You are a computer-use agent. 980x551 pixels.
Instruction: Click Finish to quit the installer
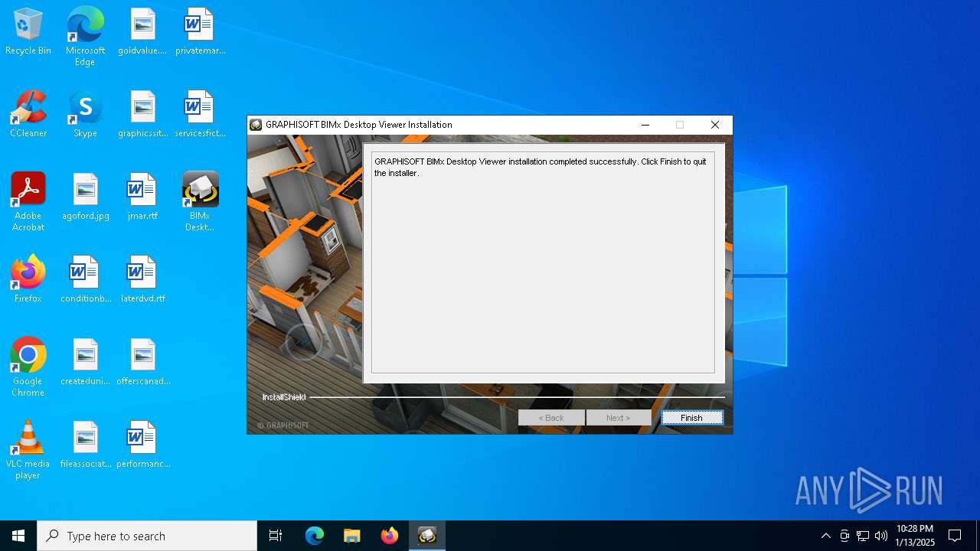click(x=691, y=418)
